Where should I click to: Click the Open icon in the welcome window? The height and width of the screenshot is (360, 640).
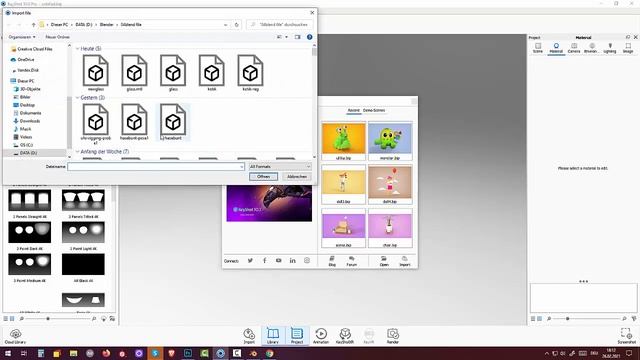[x=384, y=261]
